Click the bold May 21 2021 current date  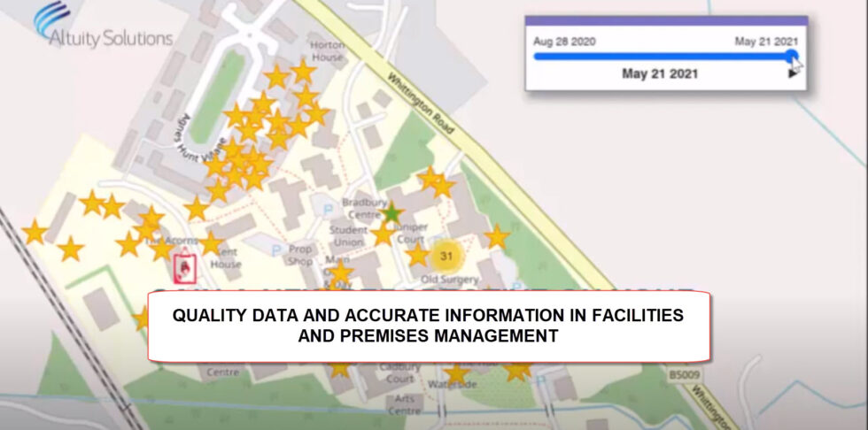660,73
